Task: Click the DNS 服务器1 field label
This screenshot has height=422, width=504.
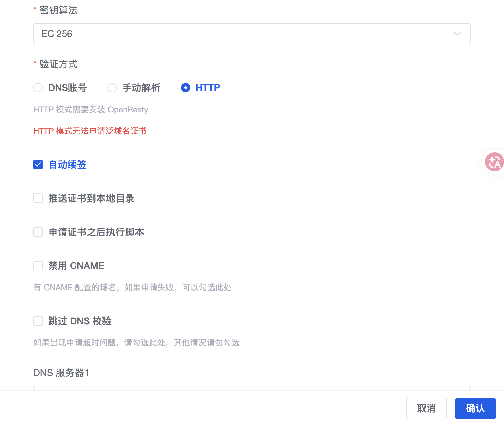Action: [x=61, y=373]
